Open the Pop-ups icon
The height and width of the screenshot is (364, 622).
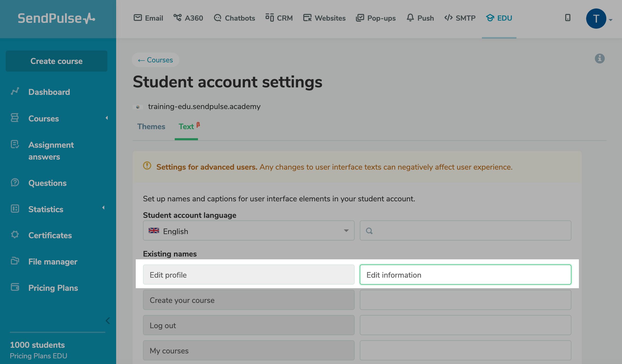(360, 18)
